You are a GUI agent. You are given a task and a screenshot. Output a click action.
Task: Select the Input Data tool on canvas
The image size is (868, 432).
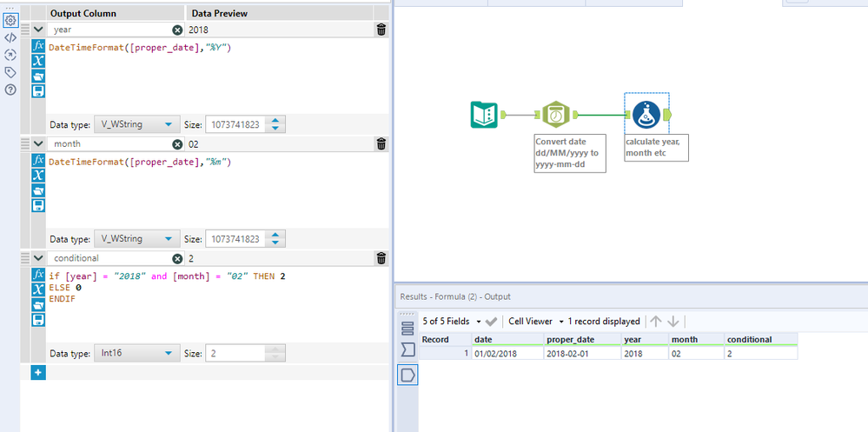click(484, 115)
